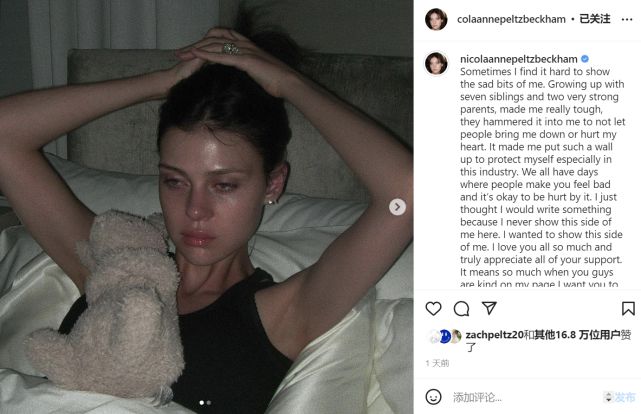Open liker avatars beside zachpeltz20

click(444, 336)
